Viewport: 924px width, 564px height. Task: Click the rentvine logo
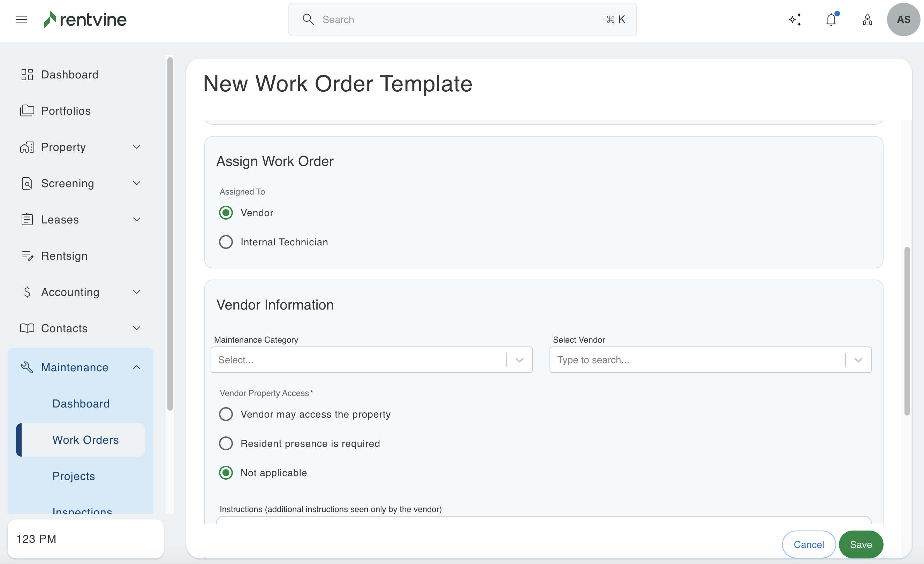click(x=85, y=20)
